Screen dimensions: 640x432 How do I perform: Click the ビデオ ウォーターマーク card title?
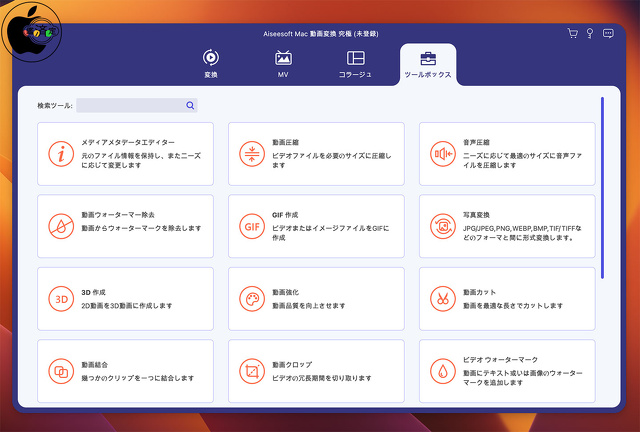(500, 360)
